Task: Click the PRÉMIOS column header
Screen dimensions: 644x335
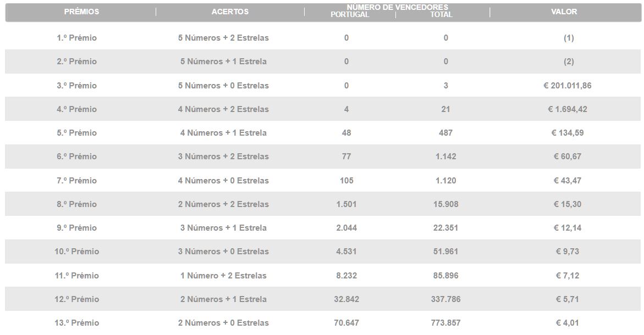Action: [x=81, y=12]
